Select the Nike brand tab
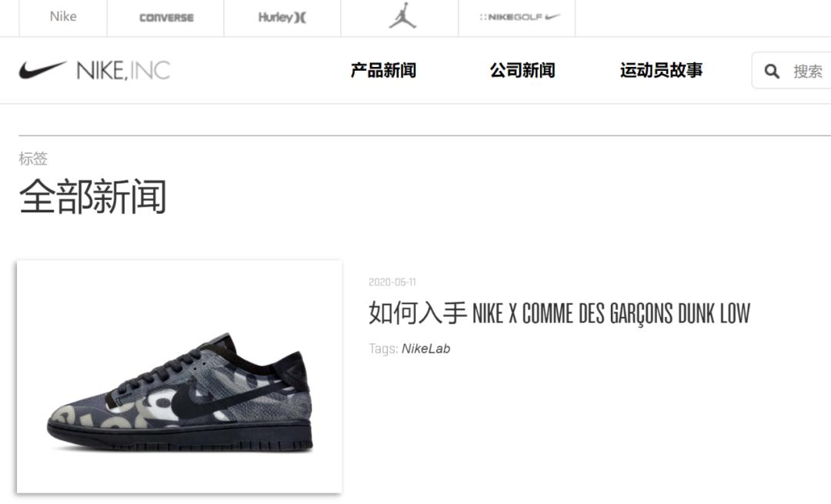The image size is (831, 504). (63, 16)
